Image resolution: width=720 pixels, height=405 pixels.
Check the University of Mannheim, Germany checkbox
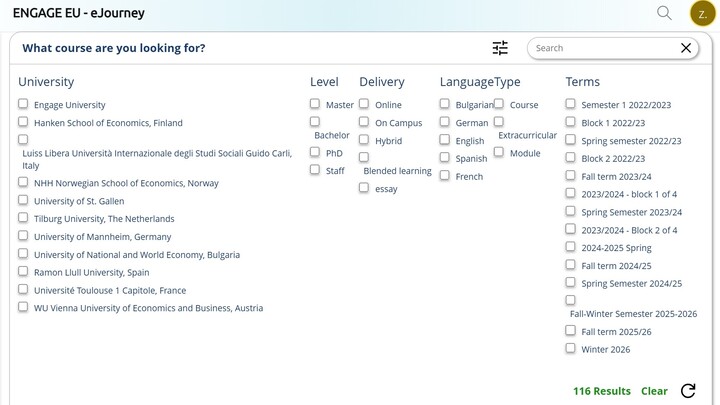tap(23, 236)
